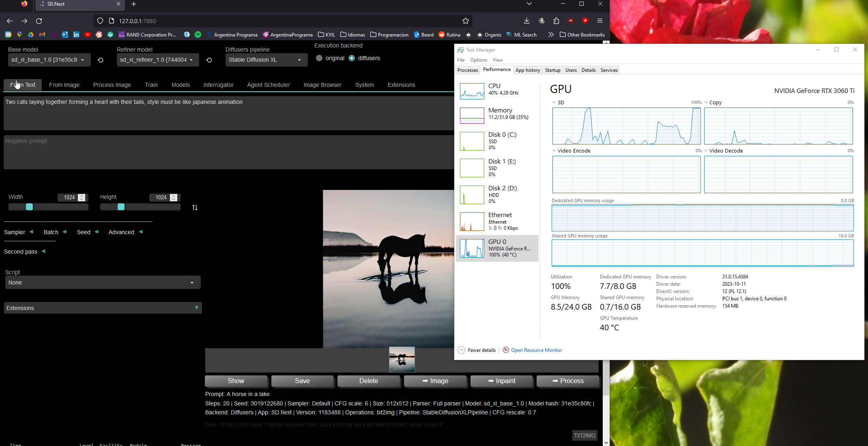The image size is (868, 446).
Task: Switch to the Processes tab in Task Manager
Action: [x=467, y=70]
